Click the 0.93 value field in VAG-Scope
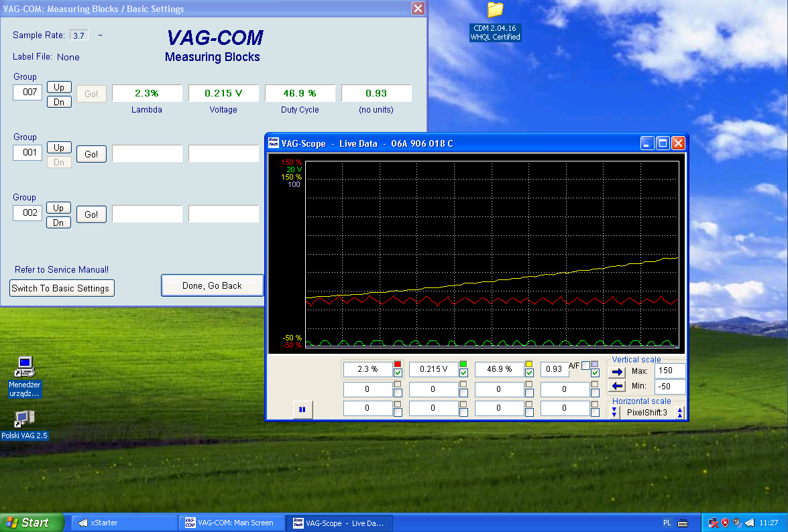Viewport: 788px width, 532px height. pyautogui.click(x=554, y=369)
